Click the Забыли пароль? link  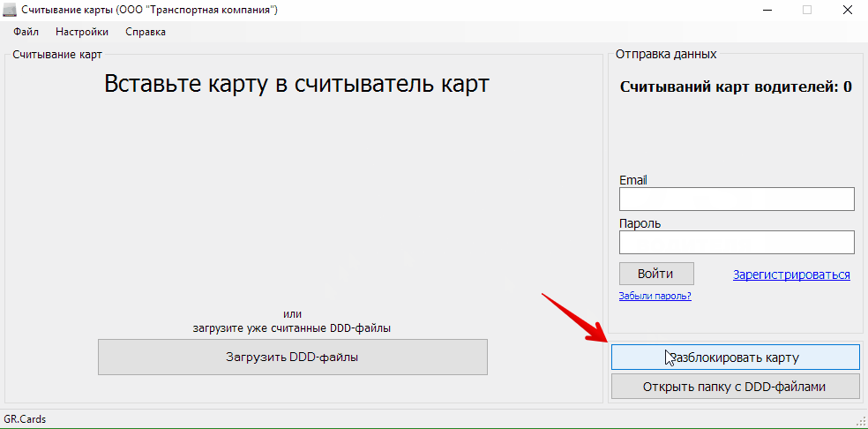[x=655, y=296]
